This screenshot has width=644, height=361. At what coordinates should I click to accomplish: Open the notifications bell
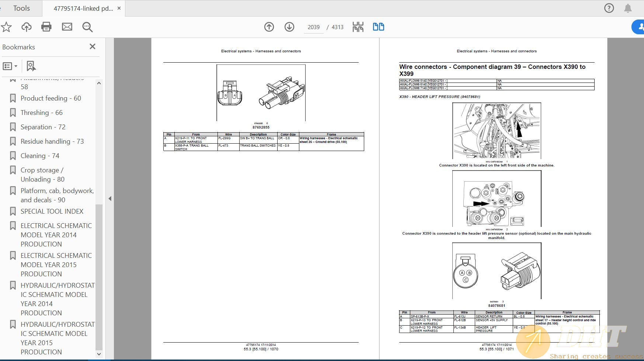point(628,8)
